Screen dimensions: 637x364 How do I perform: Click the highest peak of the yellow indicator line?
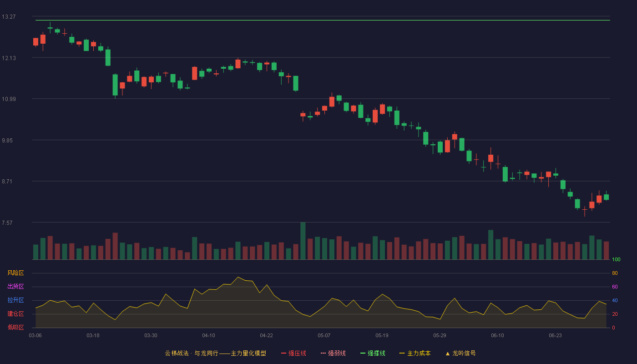pos(238,277)
